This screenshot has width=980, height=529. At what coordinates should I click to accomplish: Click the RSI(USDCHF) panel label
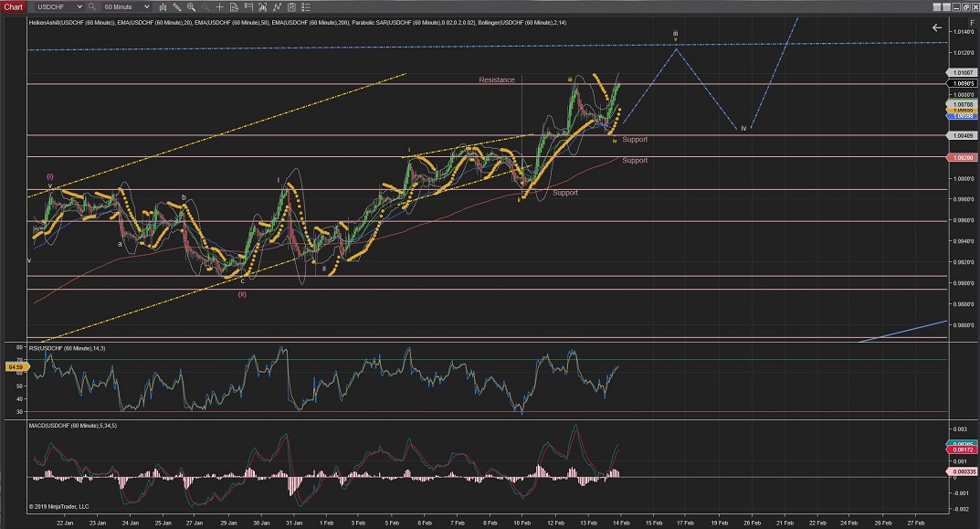tap(67, 348)
